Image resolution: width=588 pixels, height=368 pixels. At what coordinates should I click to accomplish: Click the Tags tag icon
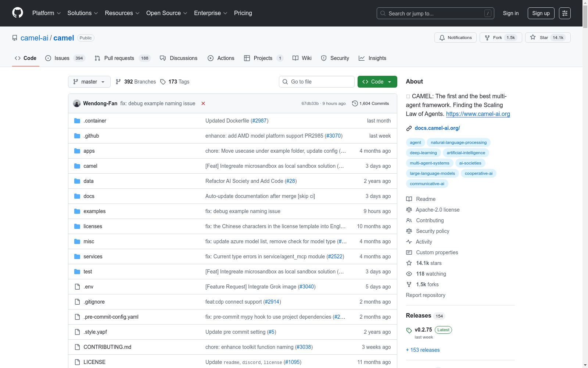(x=163, y=82)
